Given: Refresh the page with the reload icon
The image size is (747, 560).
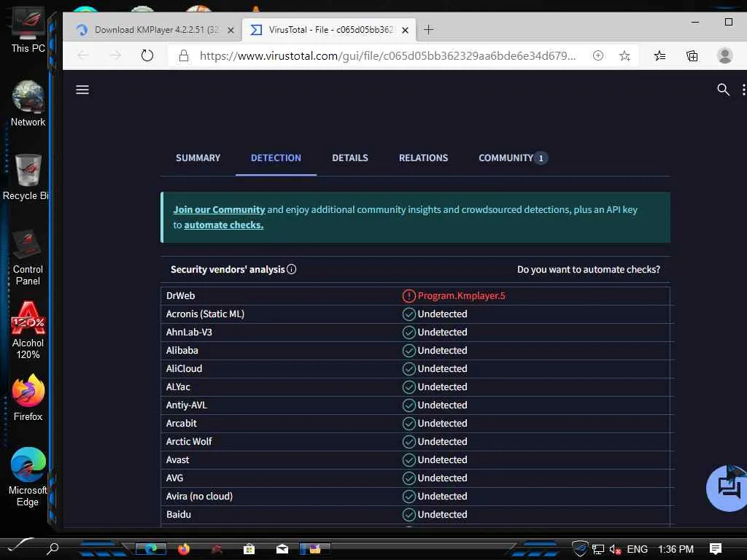Looking at the screenshot, I should point(147,55).
